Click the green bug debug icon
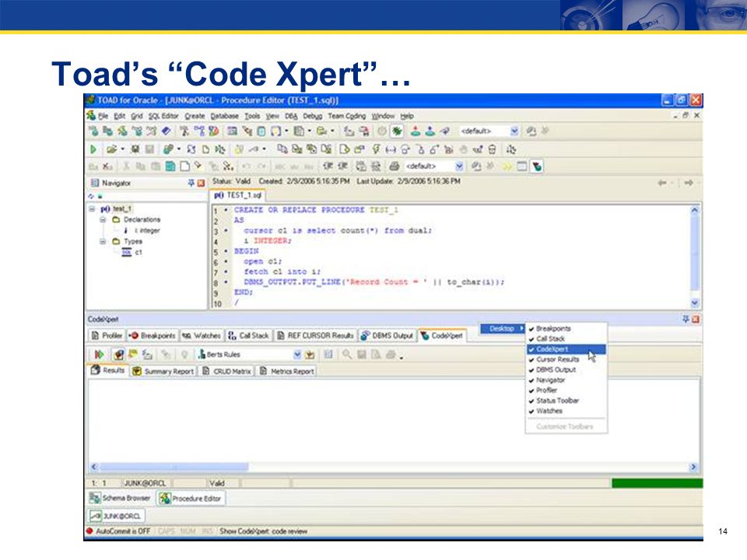Screen dimensions: 747x560 pyautogui.click(x=397, y=131)
